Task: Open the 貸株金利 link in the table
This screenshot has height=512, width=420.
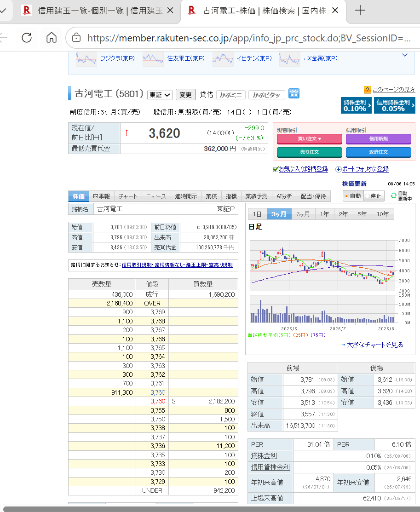Action: (264, 456)
